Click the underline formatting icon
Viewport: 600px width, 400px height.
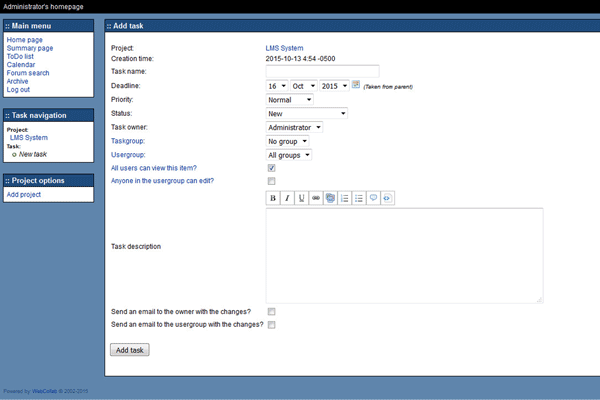302,198
